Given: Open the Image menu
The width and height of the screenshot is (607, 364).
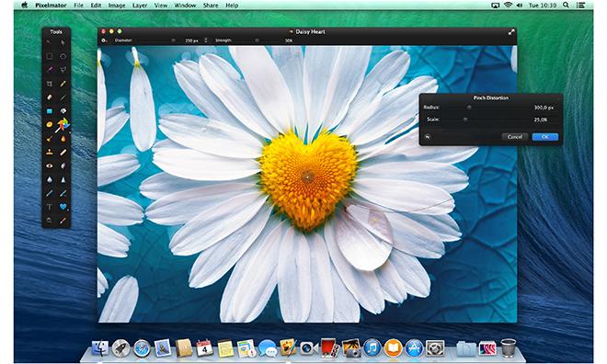Looking at the screenshot, I should coord(117,6).
